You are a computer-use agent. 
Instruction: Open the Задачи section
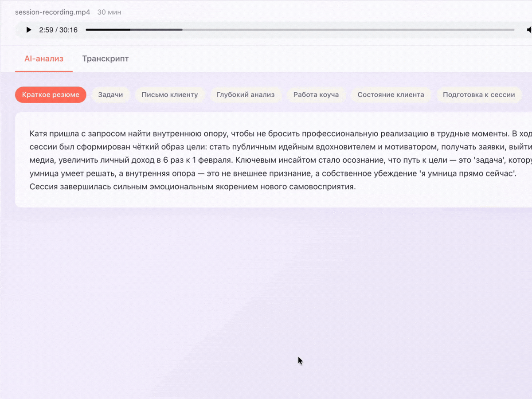click(x=110, y=94)
